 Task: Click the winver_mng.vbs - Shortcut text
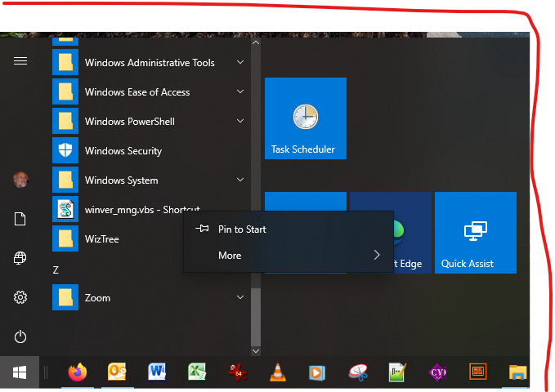[x=142, y=209]
